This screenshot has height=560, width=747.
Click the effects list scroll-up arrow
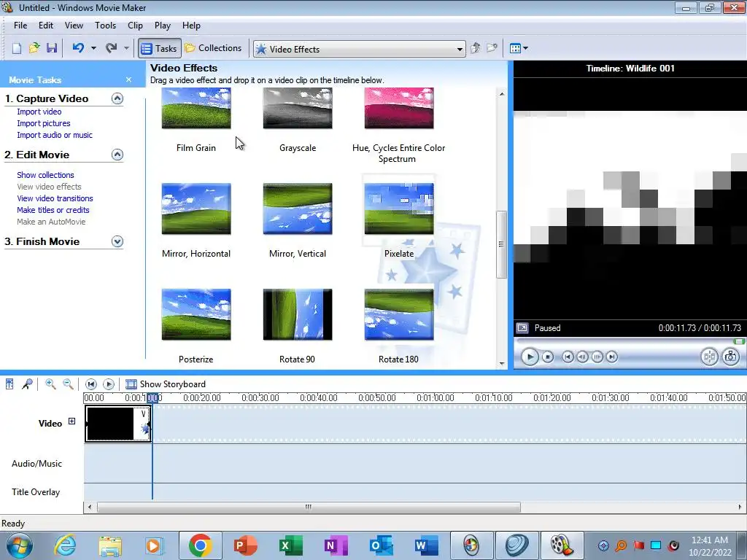502,94
